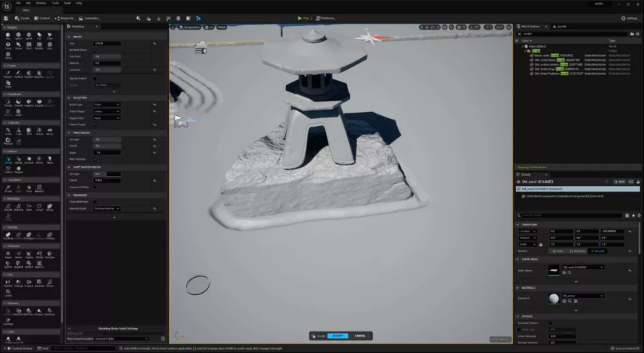Toggle Hit Back Faces checkbox
Screen dimensions: 644x353
click(95, 49)
